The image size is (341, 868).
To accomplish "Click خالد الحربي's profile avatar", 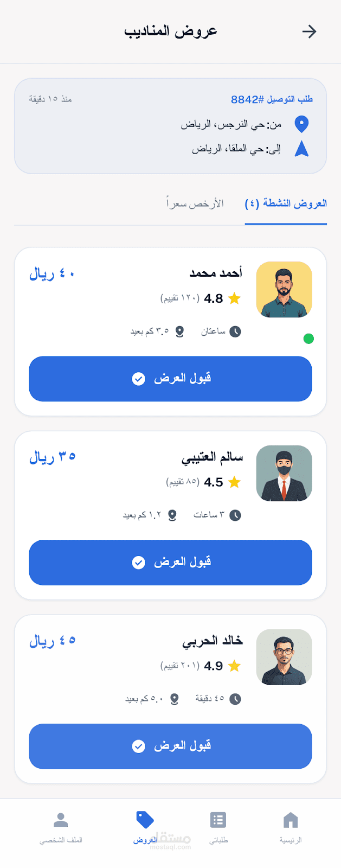I will click(x=284, y=658).
